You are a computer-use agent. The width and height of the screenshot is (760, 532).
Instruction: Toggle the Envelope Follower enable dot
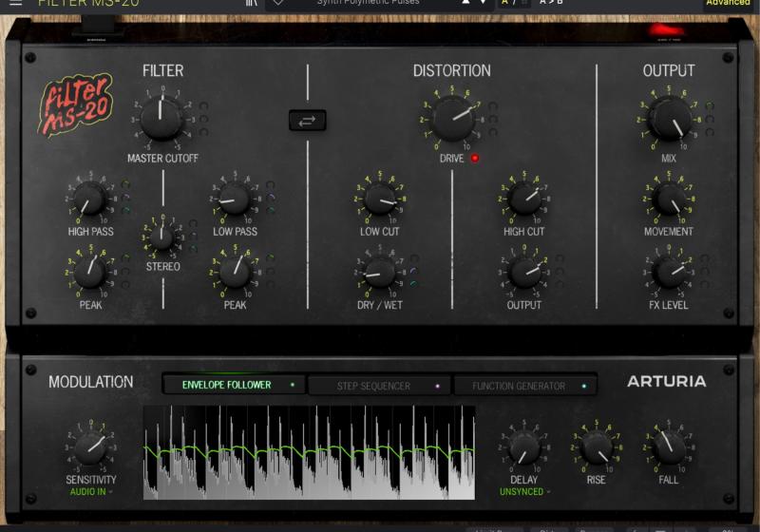pyautogui.click(x=293, y=385)
